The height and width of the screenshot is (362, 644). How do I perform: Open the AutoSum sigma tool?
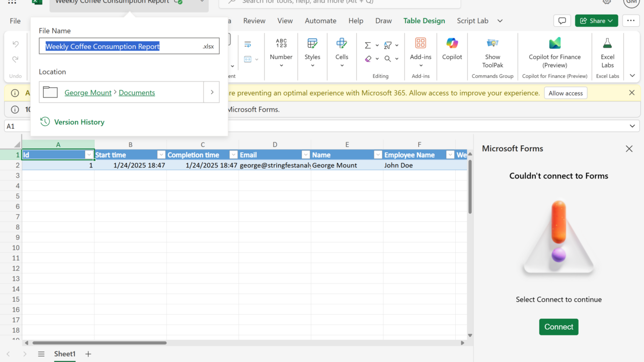click(368, 45)
